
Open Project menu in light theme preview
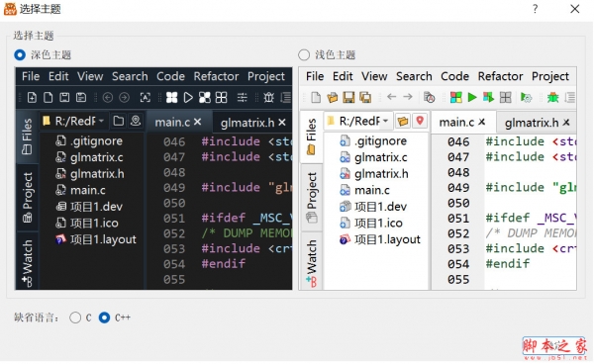[550, 76]
